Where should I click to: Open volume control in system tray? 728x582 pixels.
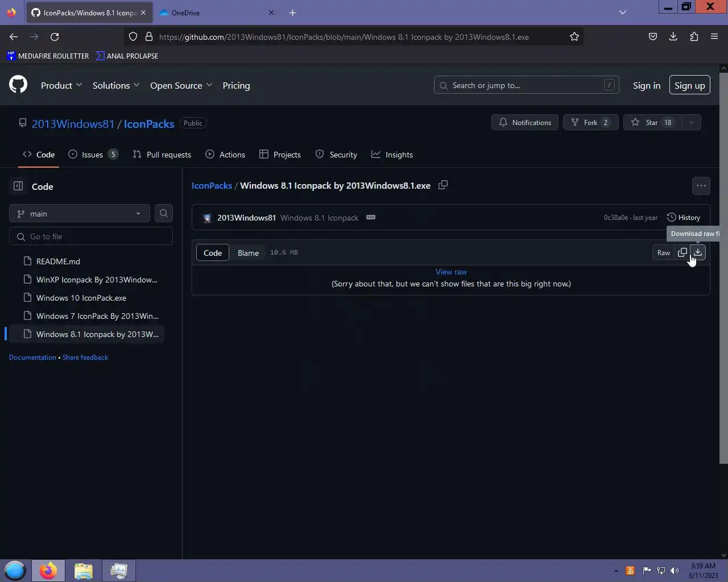point(675,571)
